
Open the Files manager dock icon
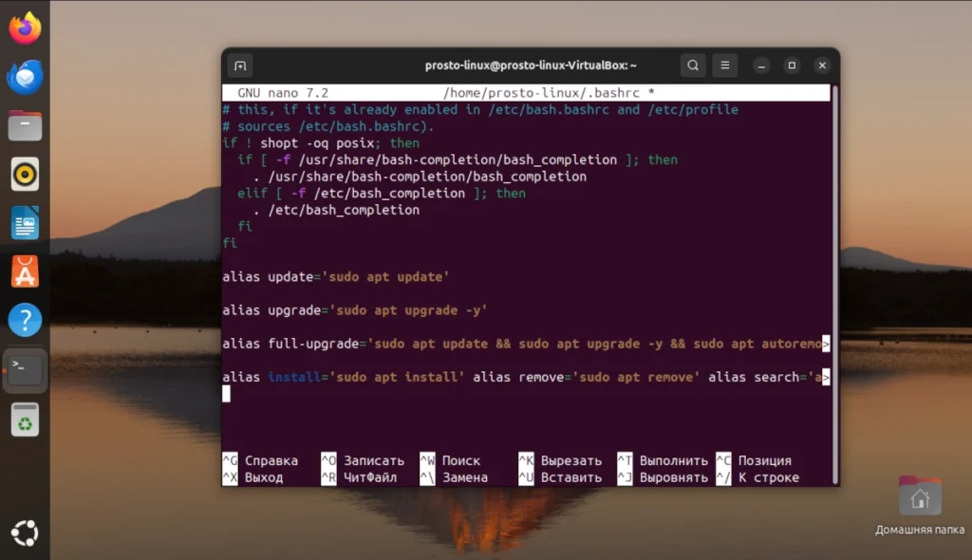click(x=25, y=126)
